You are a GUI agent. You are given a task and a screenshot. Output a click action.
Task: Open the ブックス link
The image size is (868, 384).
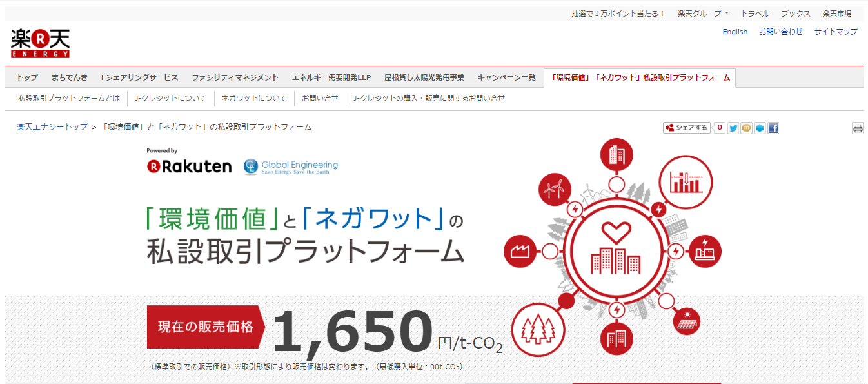tap(796, 14)
